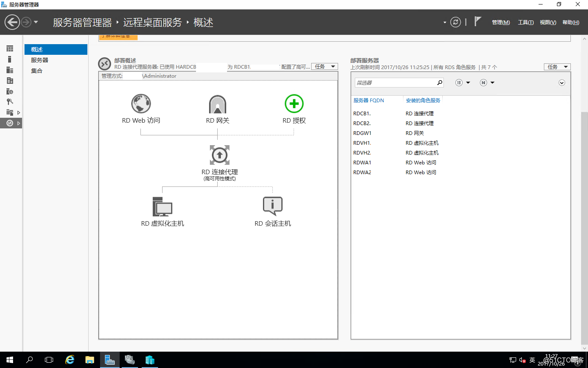Sort by 安装的角色服务 column

tap(423, 100)
